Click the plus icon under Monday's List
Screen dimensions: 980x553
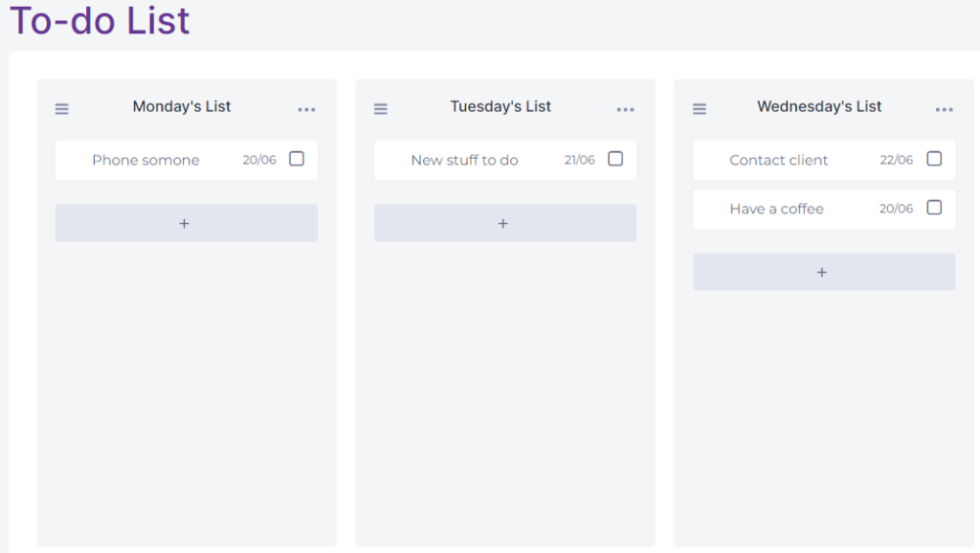click(x=186, y=223)
